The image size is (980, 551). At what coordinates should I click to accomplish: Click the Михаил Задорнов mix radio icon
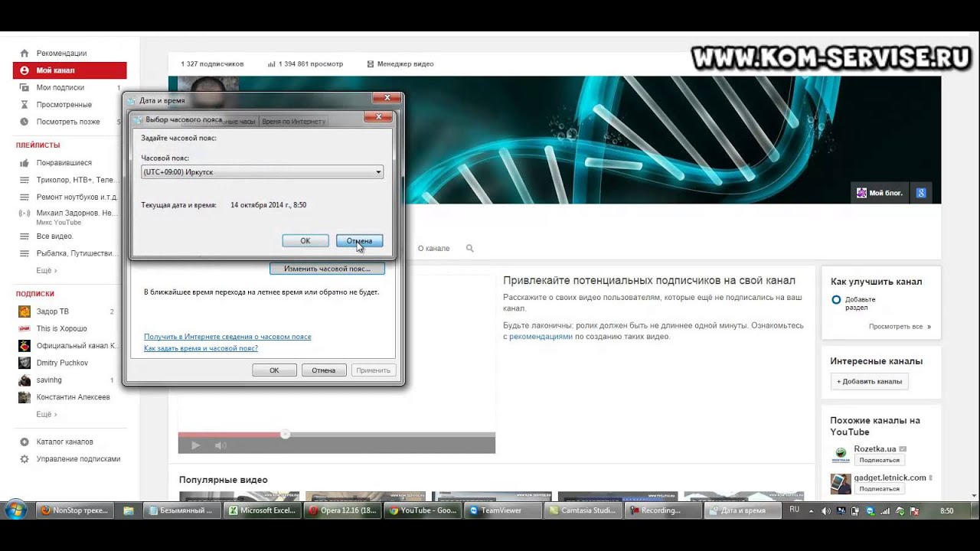[x=24, y=214]
